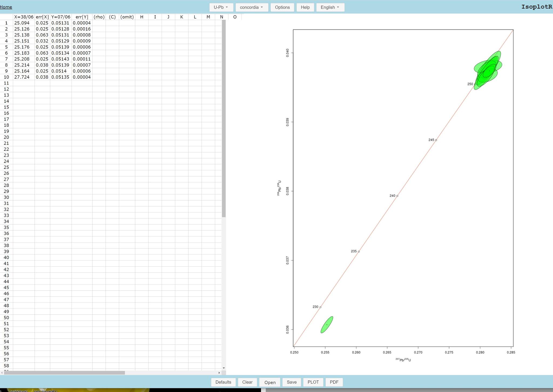This screenshot has width=553, height=392.
Task: Click the horizontal scrollbar right arrow
Action: pyautogui.click(x=219, y=373)
